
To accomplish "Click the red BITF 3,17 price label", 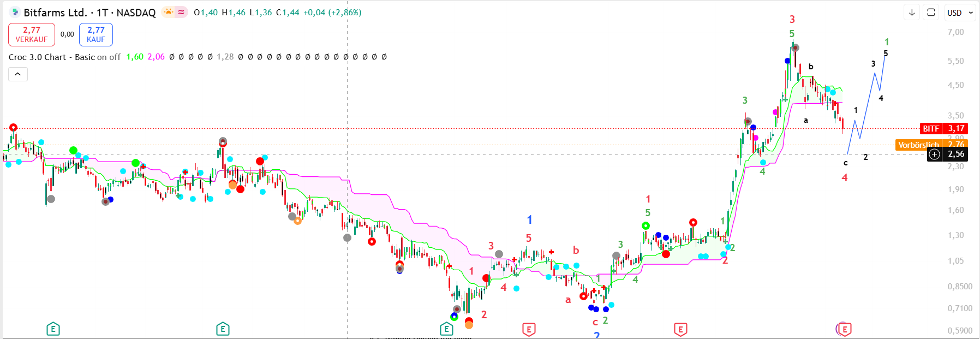I will click(x=943, y=128).
